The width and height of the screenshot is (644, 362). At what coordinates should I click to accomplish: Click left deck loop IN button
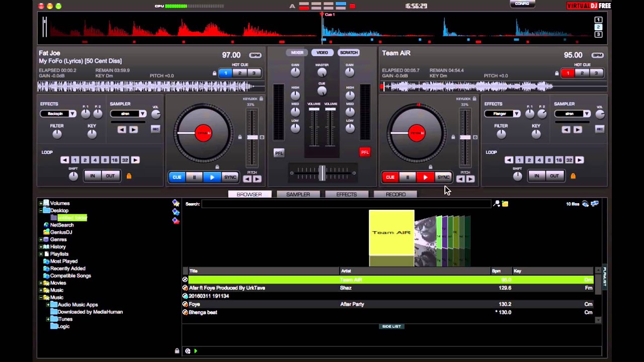(92, 176)
